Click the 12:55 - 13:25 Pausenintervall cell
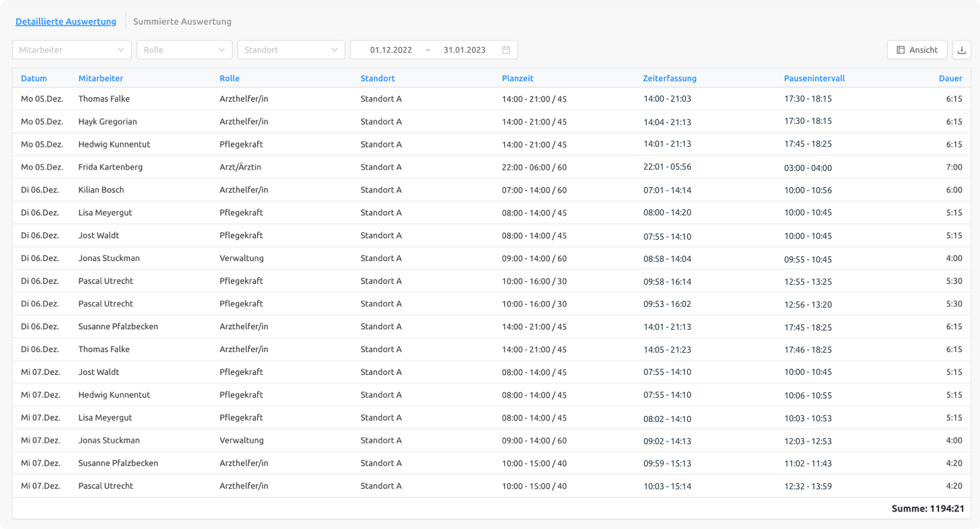 tap(808, 281)
